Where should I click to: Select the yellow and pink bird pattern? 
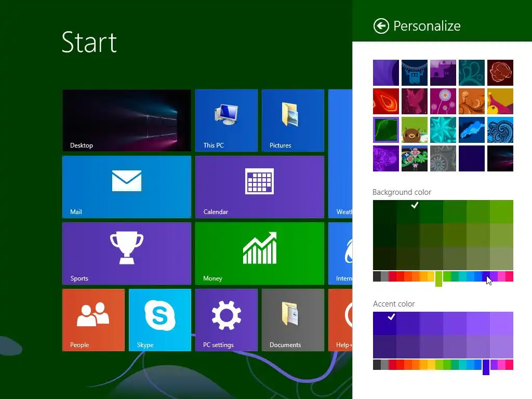(x=500, y=101)
